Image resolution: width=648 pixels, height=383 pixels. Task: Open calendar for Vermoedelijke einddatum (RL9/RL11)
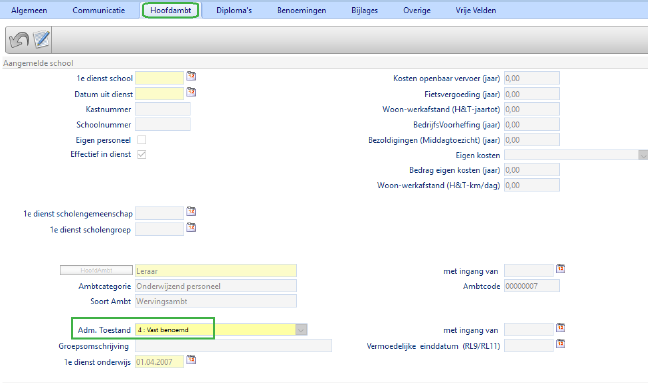560,344
